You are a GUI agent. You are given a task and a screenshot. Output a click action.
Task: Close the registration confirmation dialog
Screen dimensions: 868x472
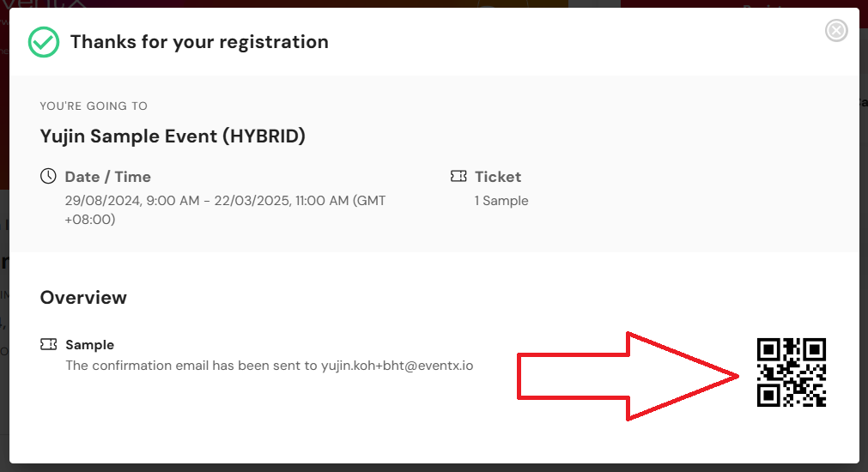836,30
